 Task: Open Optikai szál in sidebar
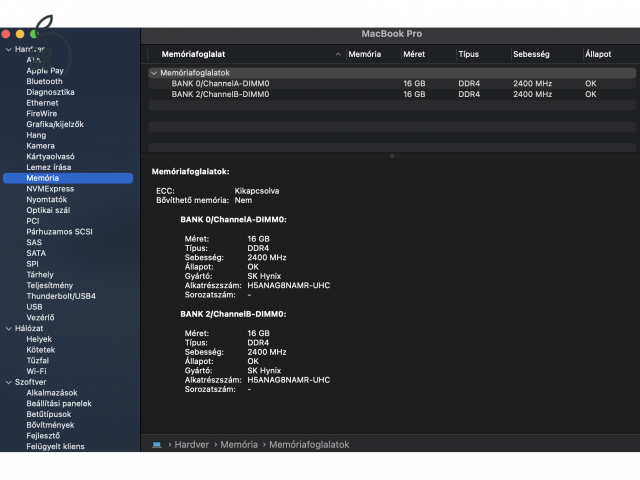click(48, 211)
